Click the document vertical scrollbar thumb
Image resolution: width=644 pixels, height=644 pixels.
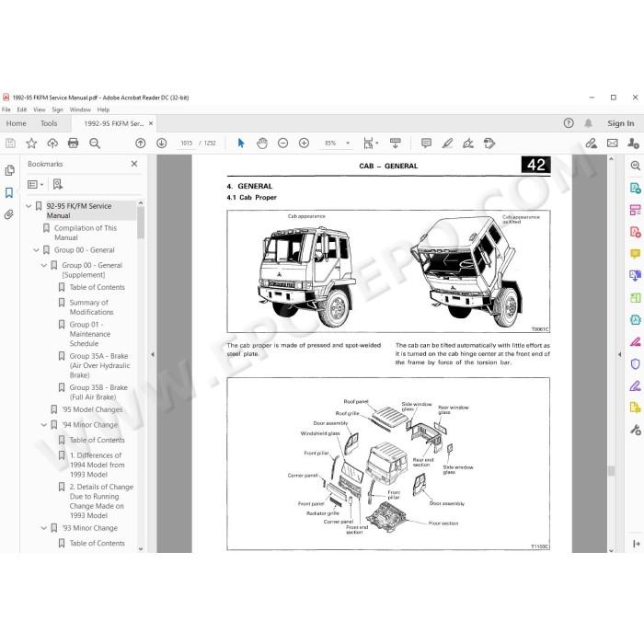tap(611, 470)
